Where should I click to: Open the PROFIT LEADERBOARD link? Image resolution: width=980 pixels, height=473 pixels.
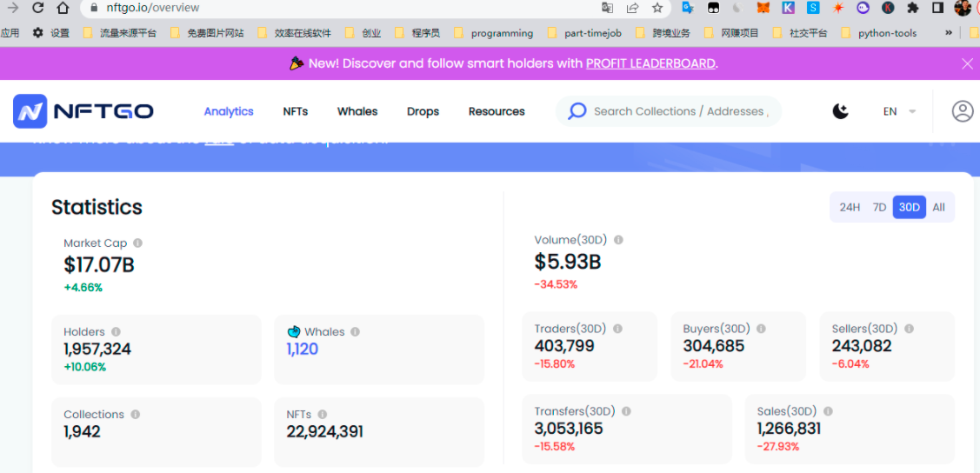(650, 63)
